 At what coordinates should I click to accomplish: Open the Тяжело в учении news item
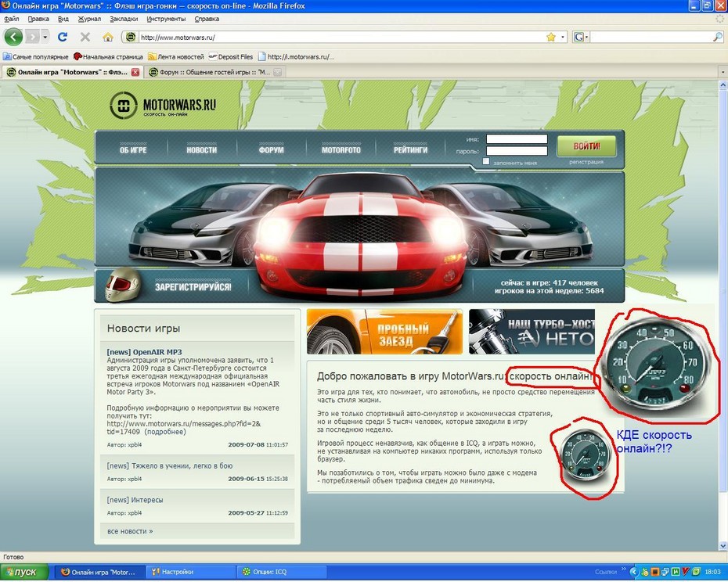pos(169,465)
